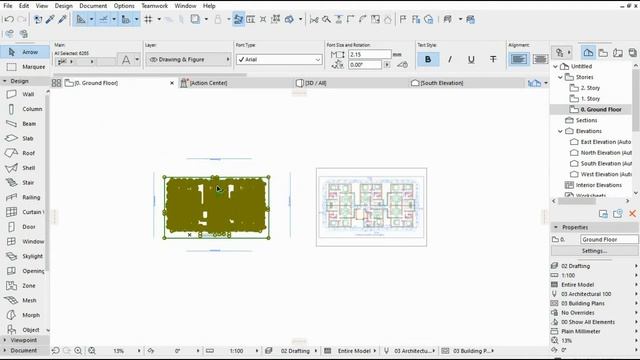Click the Undo icon
640x360 pixels.
[x=9, y=19]
